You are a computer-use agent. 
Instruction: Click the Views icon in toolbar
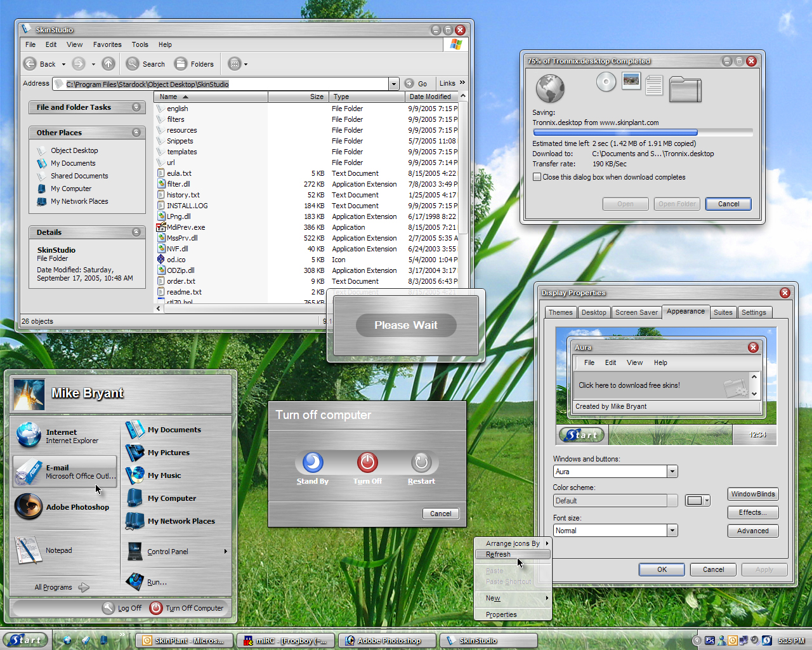[235, 63]
